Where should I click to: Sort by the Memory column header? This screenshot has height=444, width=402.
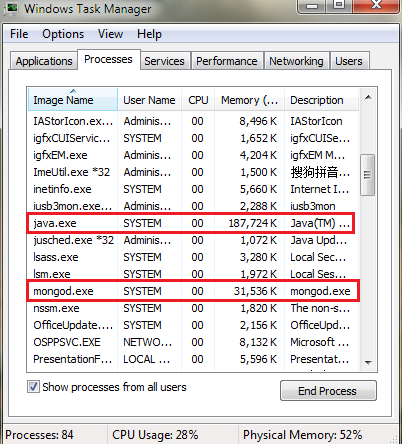tap(249, 100)
